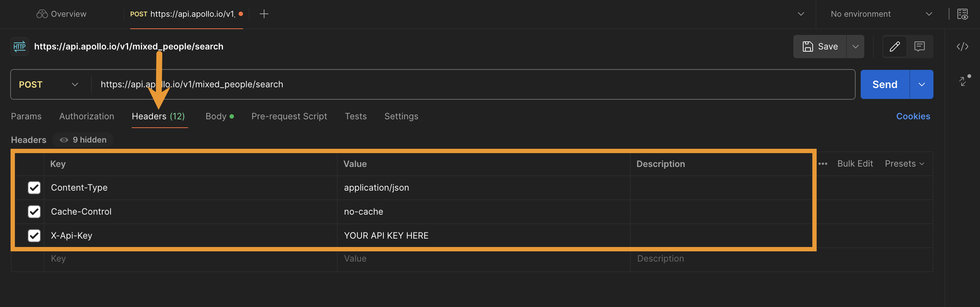Disable the Cache-Control header

34,211
